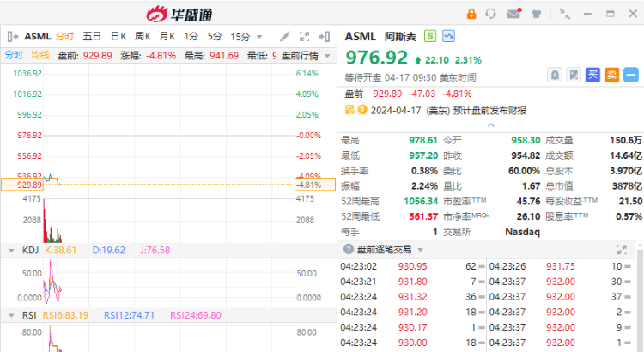644x352 pixels.
Task: Open the 15分 period dropdown arrow
Action: 258,37
